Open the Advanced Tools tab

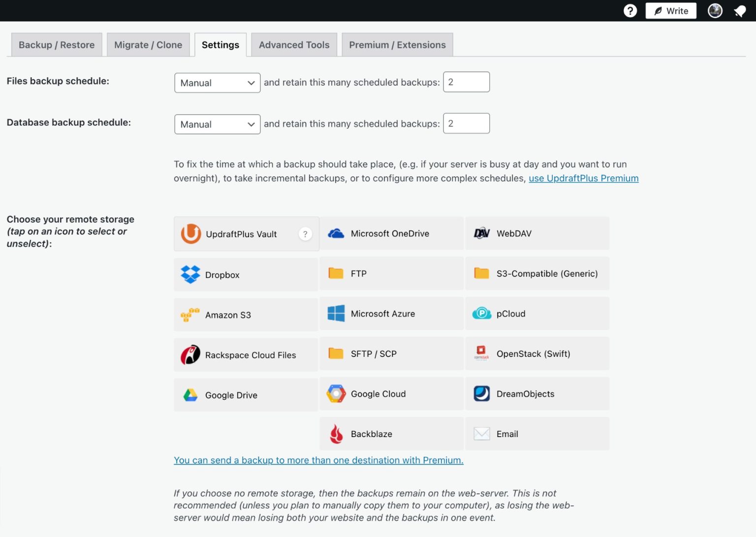point(294,45)
